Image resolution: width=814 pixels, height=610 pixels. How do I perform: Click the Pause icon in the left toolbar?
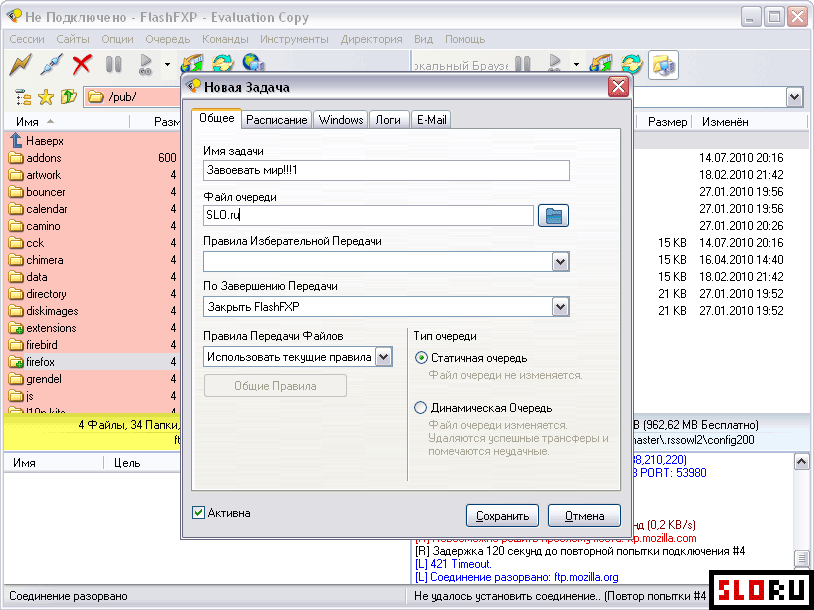coord(113,64)
